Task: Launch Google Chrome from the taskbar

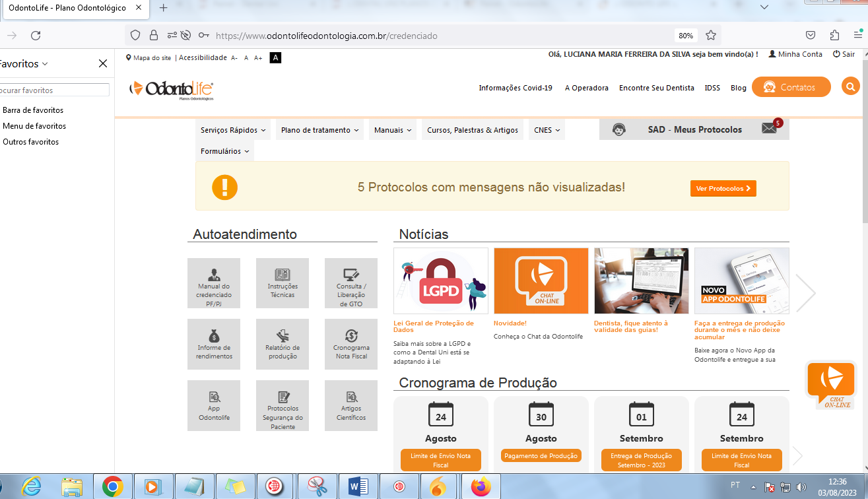Action: (x=113, y=486)
